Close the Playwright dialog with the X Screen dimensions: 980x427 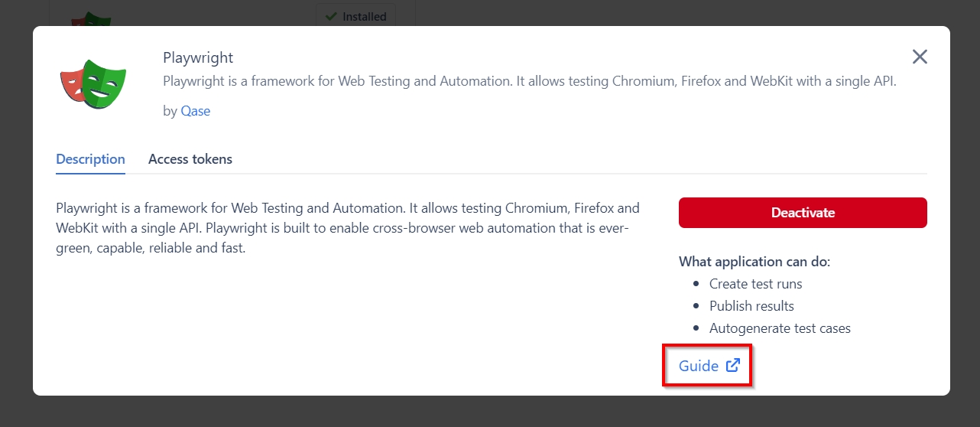coord(920,57)
